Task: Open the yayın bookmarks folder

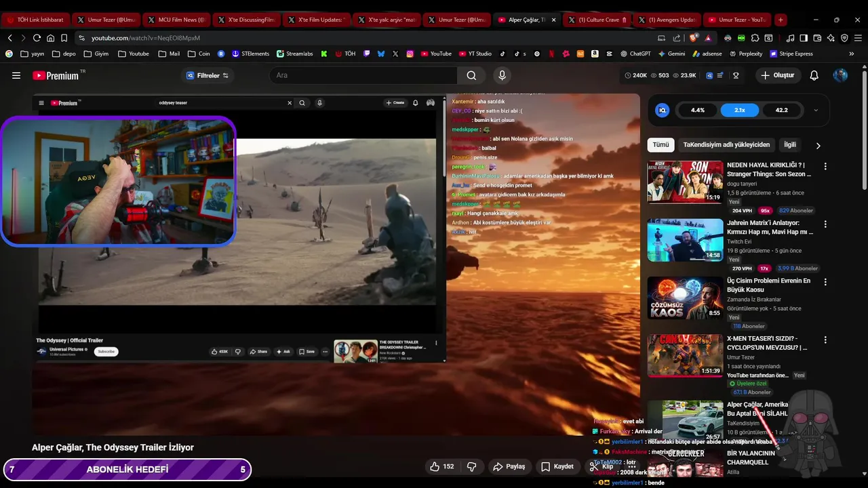Action: 33,54
